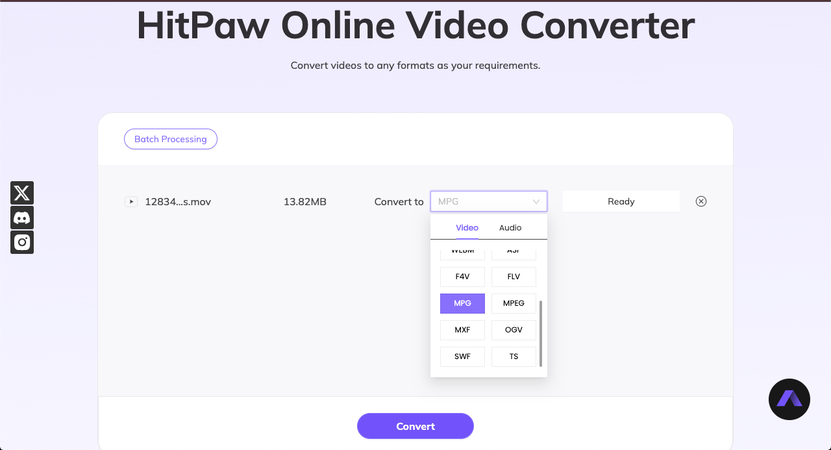831x450 pixels.
Task: Click the HitPaw Online Video Converter heading
Action: [416, 25]
